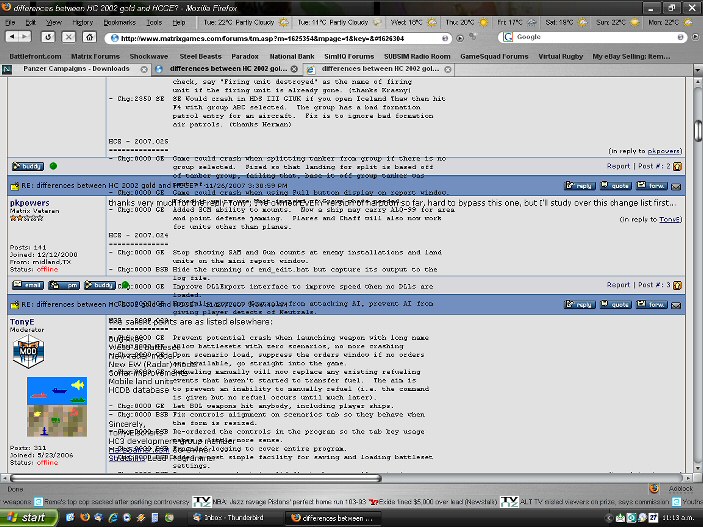Click the buddy button in post #2 footer
The image size is (703, 527).
coord(28,166)
